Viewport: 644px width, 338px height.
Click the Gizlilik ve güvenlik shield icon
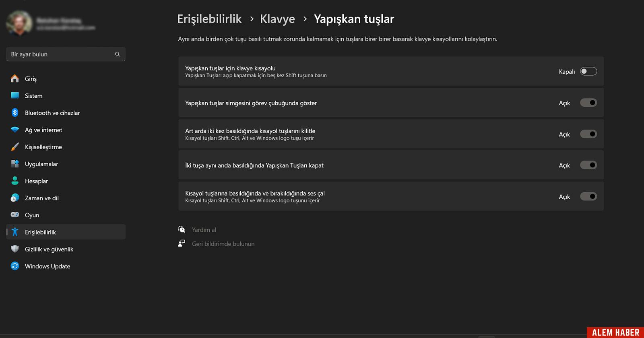(15, 249)
